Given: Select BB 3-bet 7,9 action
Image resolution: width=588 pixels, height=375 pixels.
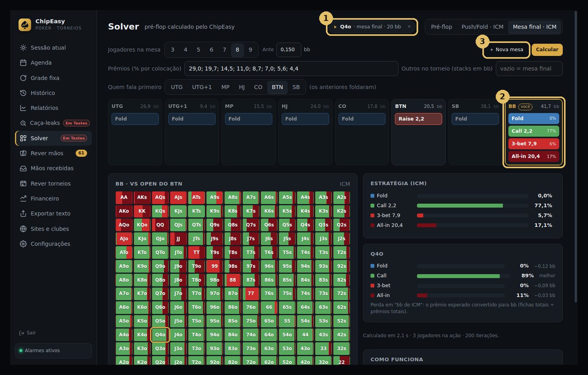Looking at the screenshot, I should point(533,144).
